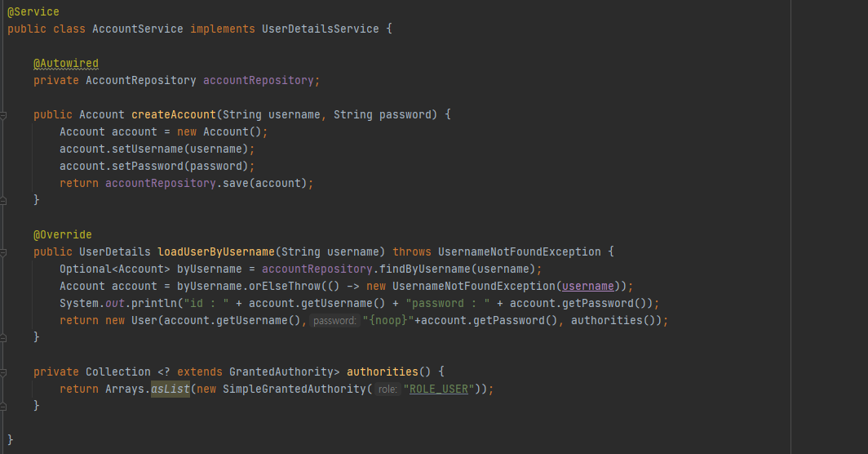Click the italic 'out' field

114,303
